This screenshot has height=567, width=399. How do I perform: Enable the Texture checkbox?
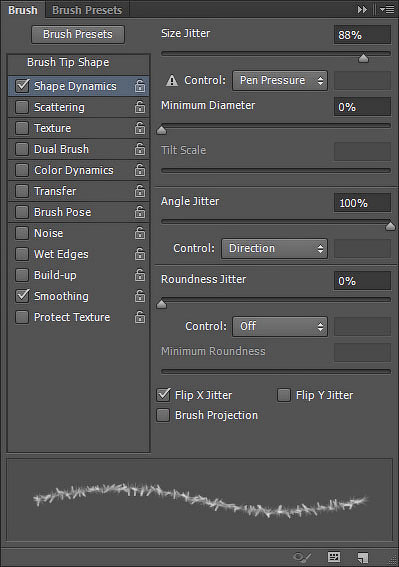pyautogui.click(x=22, y=128)
